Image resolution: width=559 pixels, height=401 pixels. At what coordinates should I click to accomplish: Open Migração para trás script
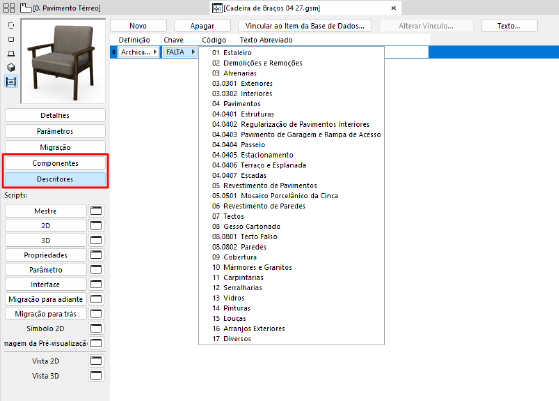pos(46,314)
